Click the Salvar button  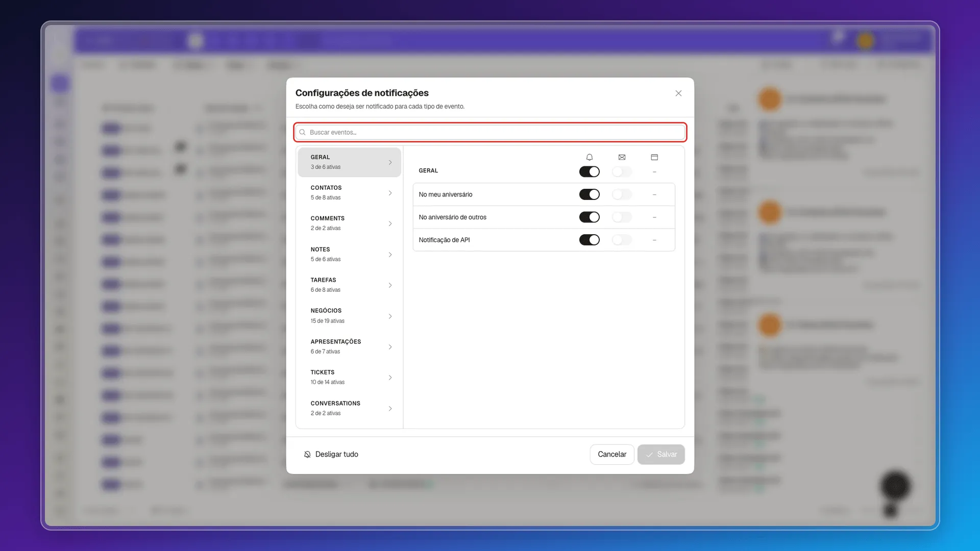661,455
